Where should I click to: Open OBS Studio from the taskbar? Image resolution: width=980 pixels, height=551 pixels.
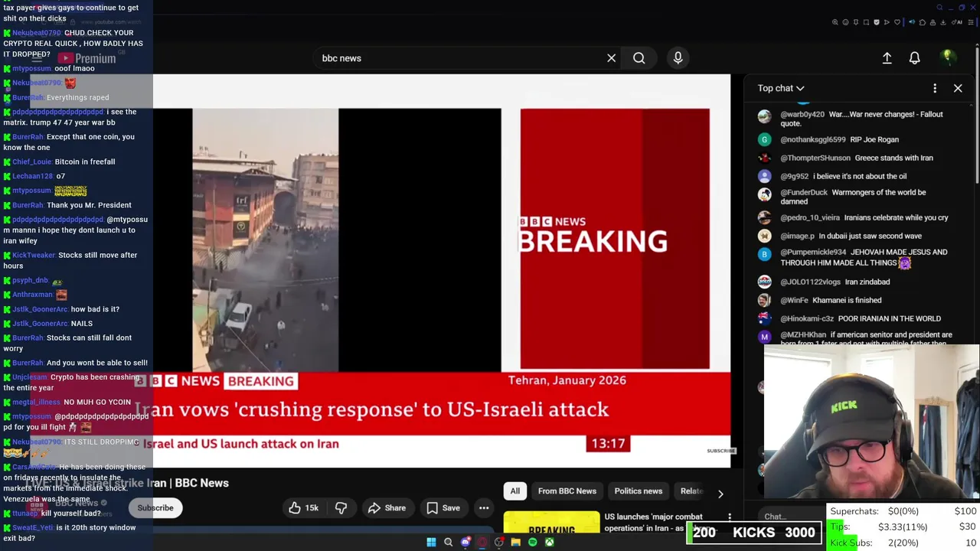pos(499,543)
